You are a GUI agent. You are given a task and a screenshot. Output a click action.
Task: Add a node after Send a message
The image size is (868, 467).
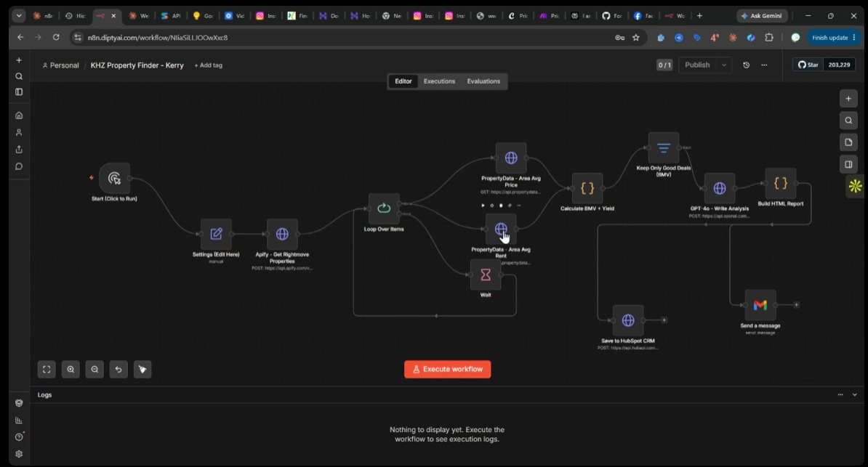coord(797,305)
